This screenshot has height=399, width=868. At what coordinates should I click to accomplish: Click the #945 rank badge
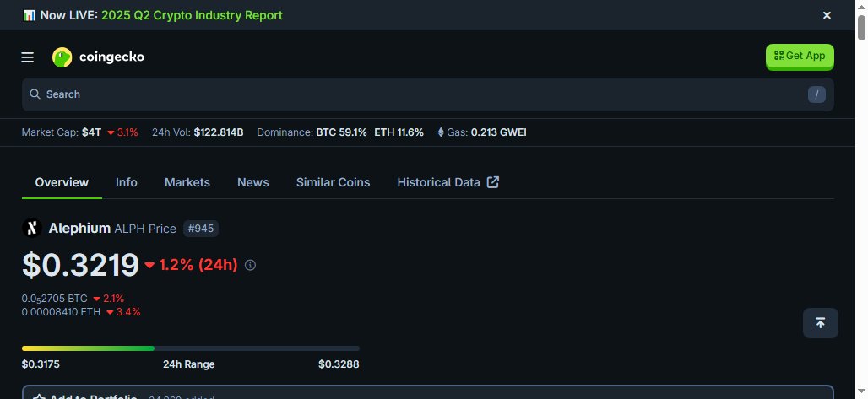[x=201, y=229]
